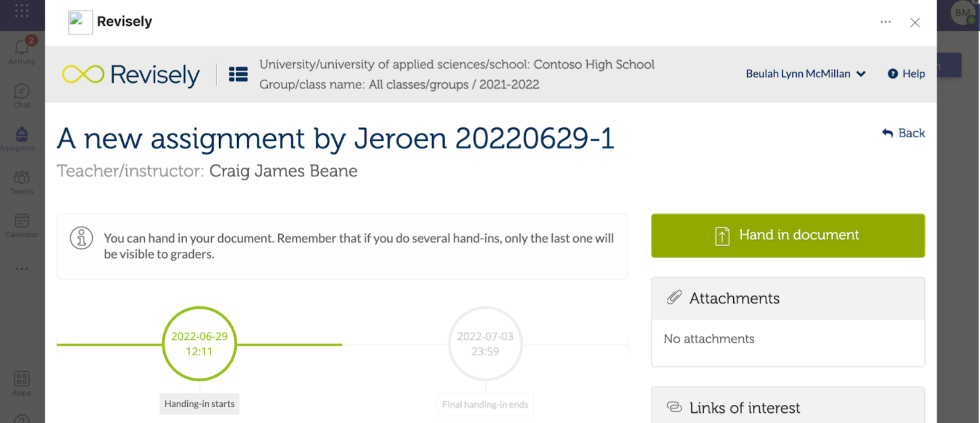Screen dimensions: 980x423
Task: Expand the Beulah Lynn McMillan user dropdown
Action: [805, 74]
